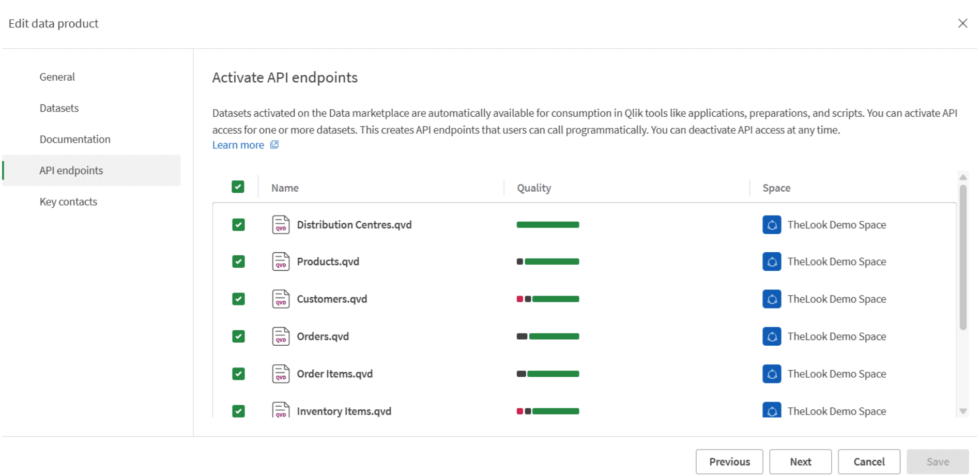The width and height of the screenshot is (980, 476).
Task: Uncheck the Inventory Items.qvd checkbox
Action: pyautogui.click(x=238, y=411)
